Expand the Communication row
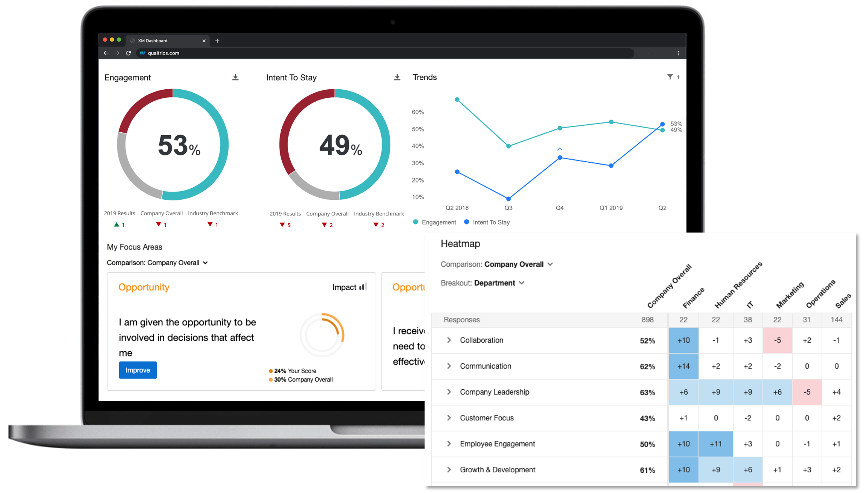Screen dimensions: 868x493 tap(449, 366)
